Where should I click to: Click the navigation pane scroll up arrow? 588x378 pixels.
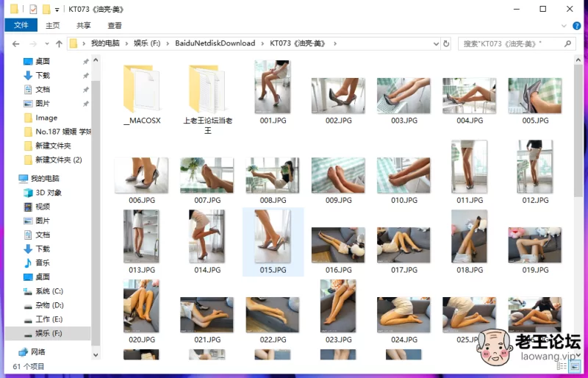coord(96,60)
